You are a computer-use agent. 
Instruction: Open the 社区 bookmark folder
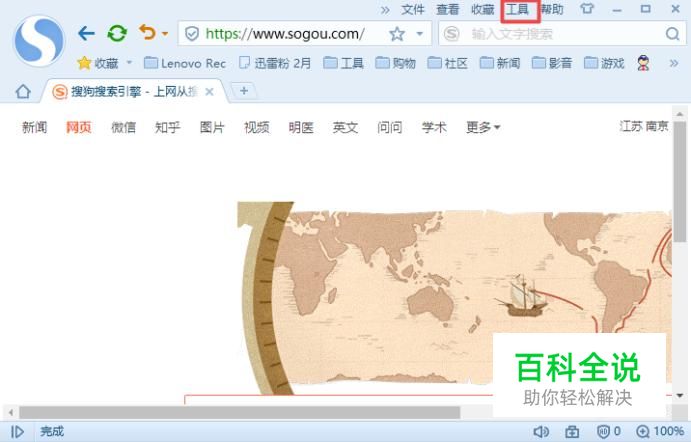pos(447,63)
